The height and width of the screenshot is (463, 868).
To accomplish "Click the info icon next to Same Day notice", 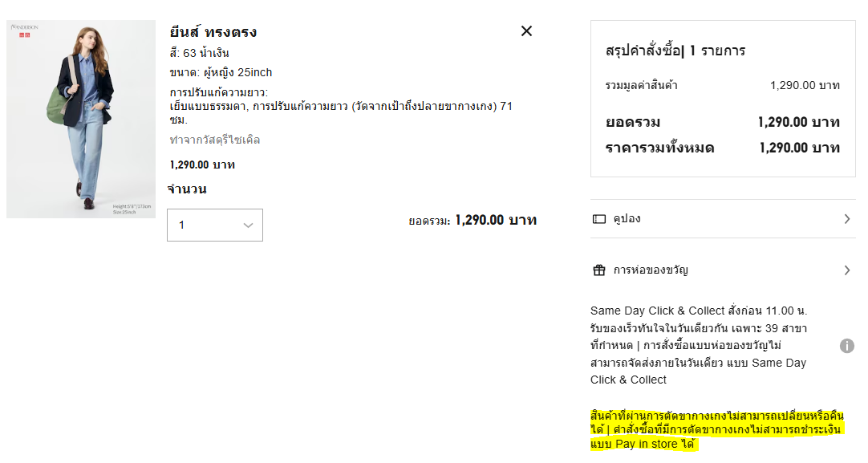I will [848, 346].
